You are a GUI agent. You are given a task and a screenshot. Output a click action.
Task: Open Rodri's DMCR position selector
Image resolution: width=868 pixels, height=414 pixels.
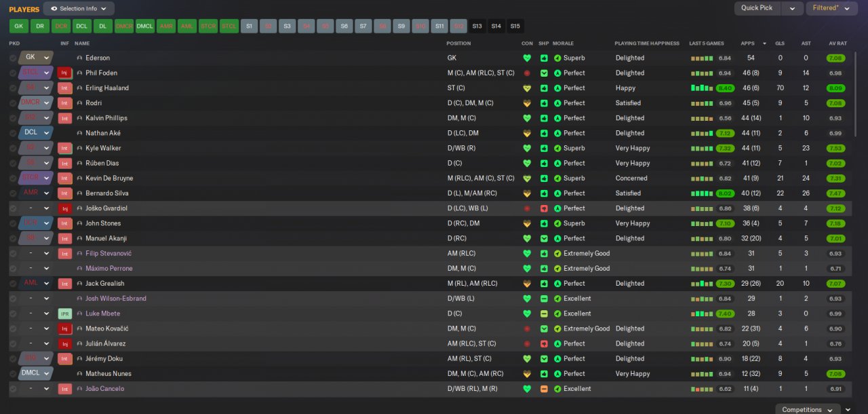coord(36,103)
